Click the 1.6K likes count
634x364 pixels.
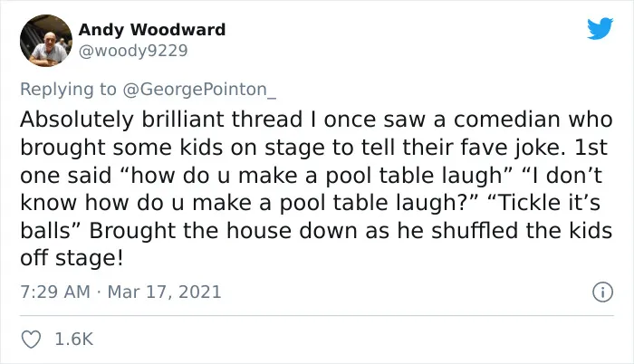pyautogui.click(x=74, y=340)
